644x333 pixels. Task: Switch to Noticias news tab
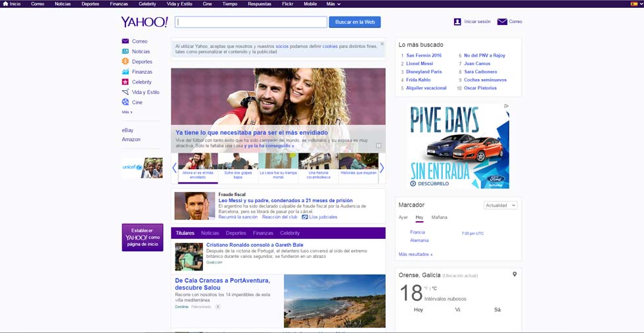click(x=210, y=233)
